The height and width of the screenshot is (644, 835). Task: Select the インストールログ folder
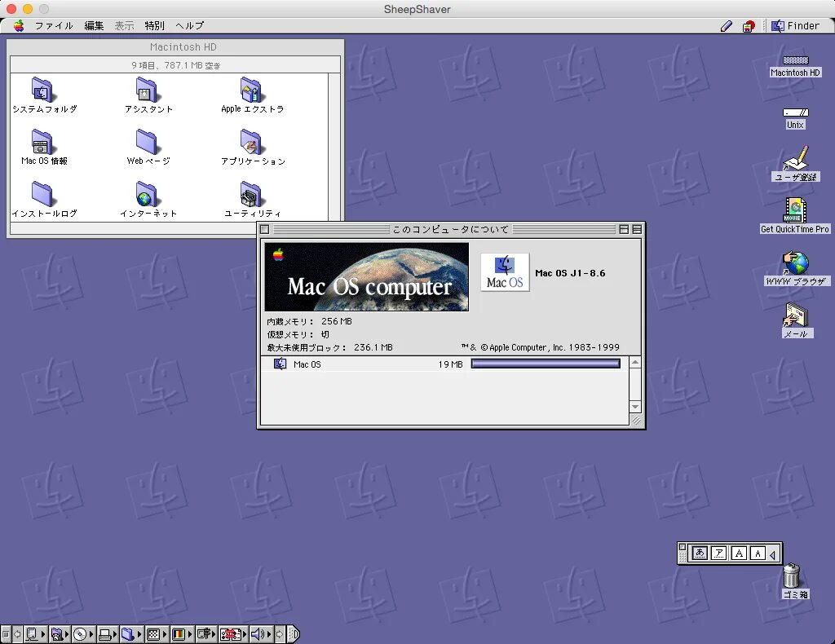point(42,194)
